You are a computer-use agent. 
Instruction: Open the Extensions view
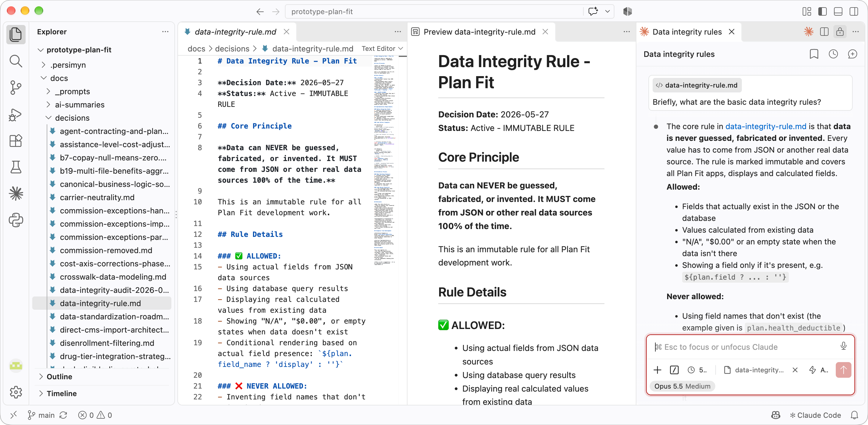tap(16, 141)
